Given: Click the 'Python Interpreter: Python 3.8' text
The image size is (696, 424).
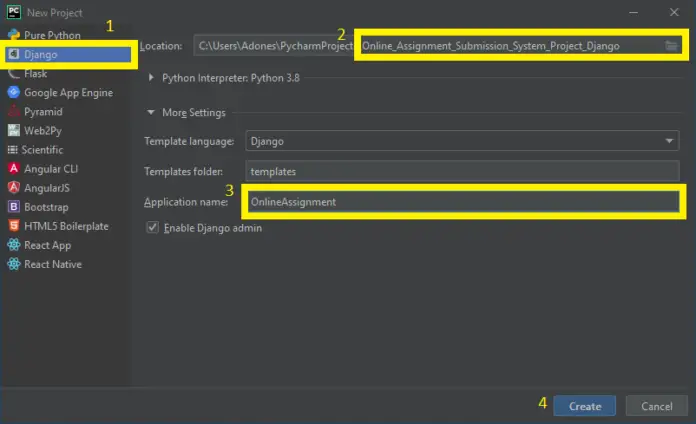Looking at the screenshot, I should [x=230, y=78].
